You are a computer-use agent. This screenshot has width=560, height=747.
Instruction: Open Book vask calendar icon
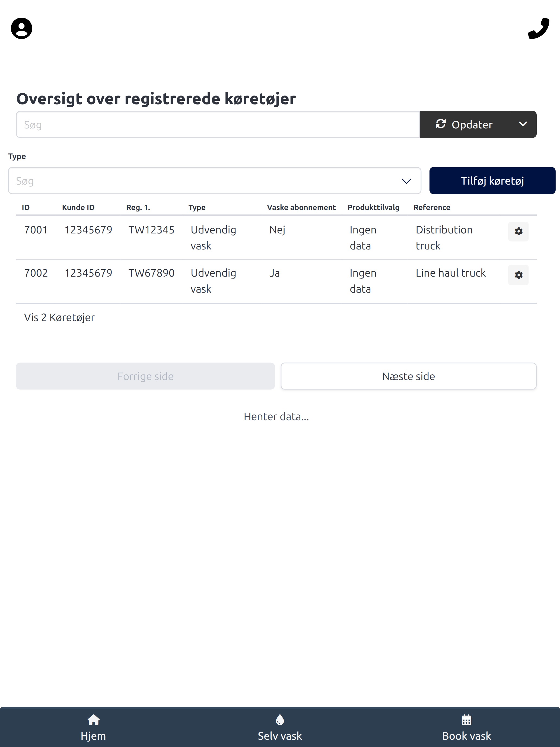pyautogui.click(x=466, y=720)
